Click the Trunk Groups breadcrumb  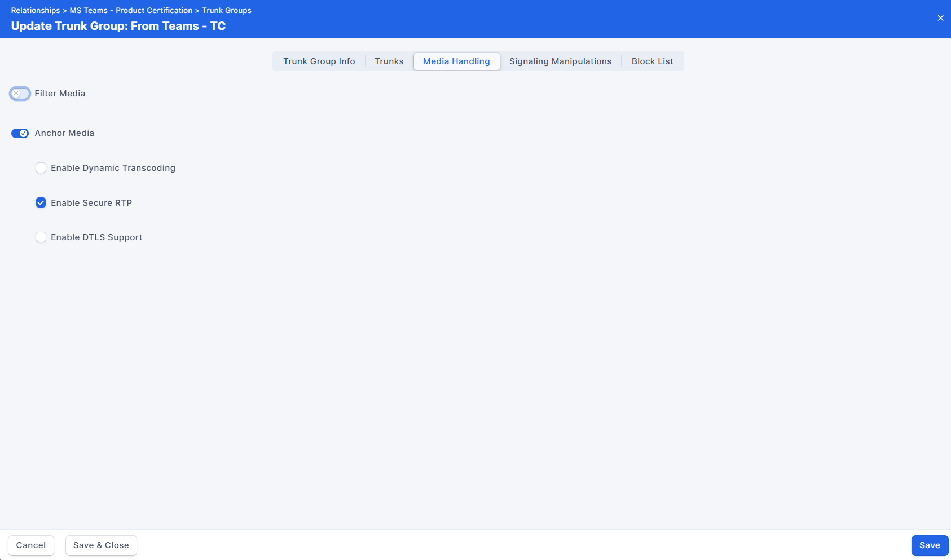coord(227,11)
